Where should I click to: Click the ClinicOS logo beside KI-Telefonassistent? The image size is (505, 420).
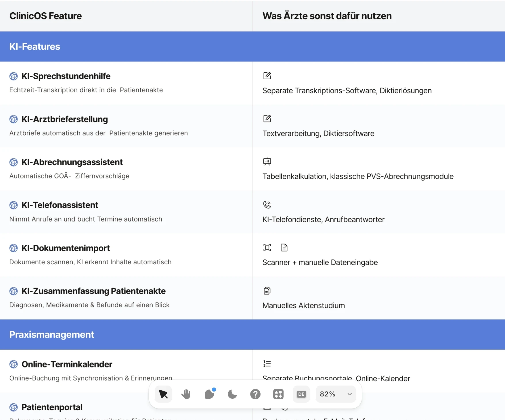click(x=14, y=205)
